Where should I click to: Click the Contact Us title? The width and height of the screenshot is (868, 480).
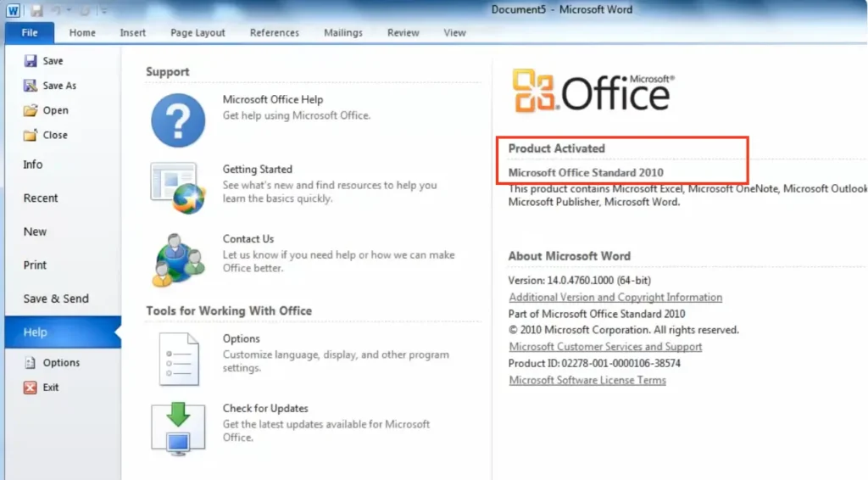[248, 239]
